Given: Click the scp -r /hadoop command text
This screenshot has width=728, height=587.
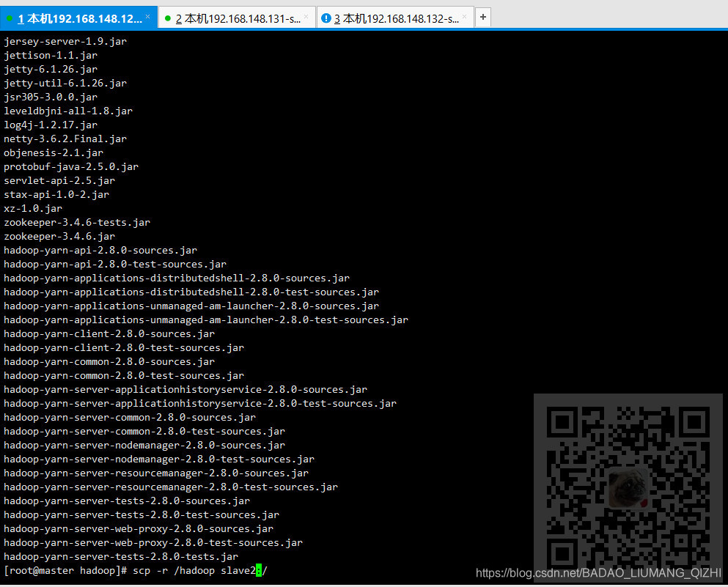Looking at the screenshot, I should click(x=174, y=570).
